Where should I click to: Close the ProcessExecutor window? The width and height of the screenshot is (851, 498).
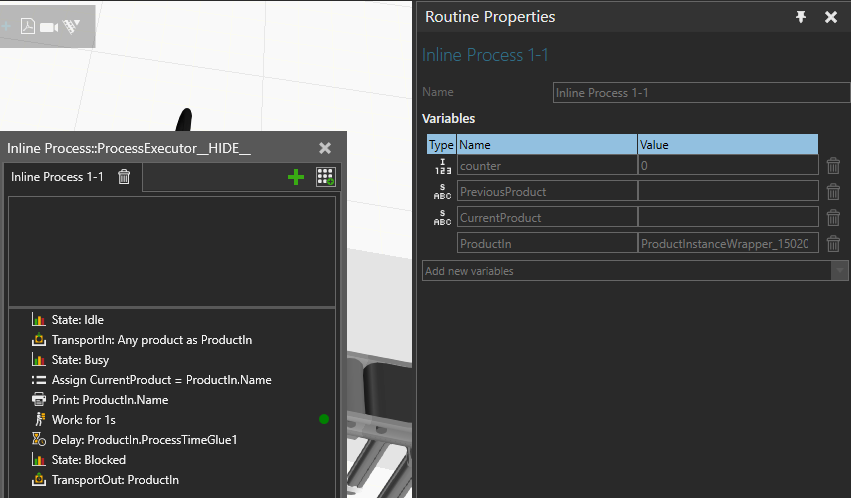click(x=325, y=148)
